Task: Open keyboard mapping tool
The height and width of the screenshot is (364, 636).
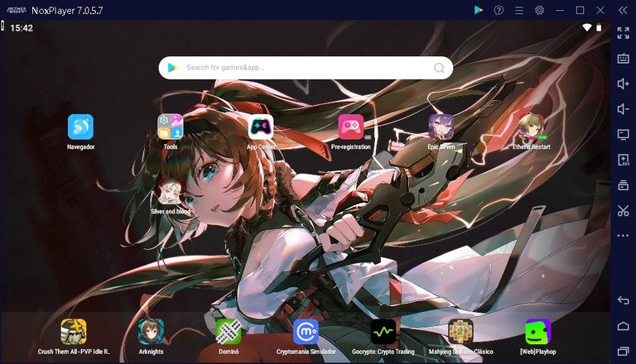Action: [x=623, y=59]
